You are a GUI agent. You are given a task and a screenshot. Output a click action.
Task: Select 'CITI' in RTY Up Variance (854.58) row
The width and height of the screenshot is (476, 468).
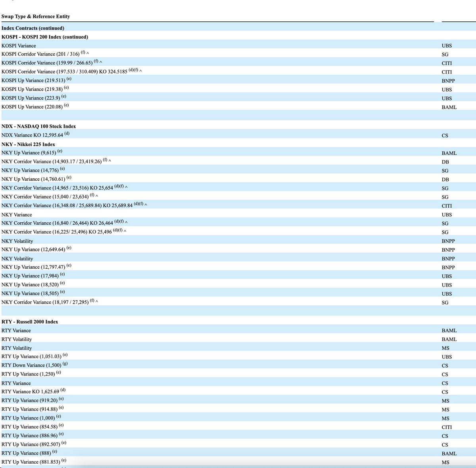tap(447, 428)
